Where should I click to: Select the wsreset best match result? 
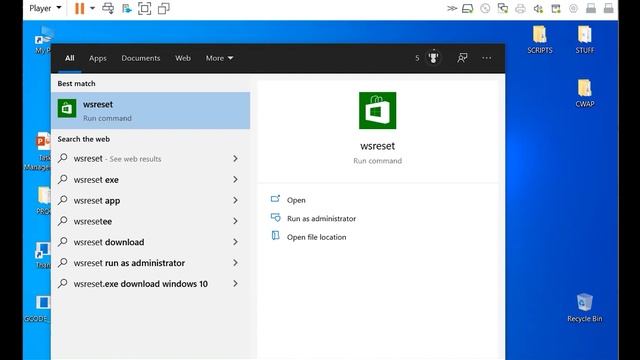coord(151,111)
